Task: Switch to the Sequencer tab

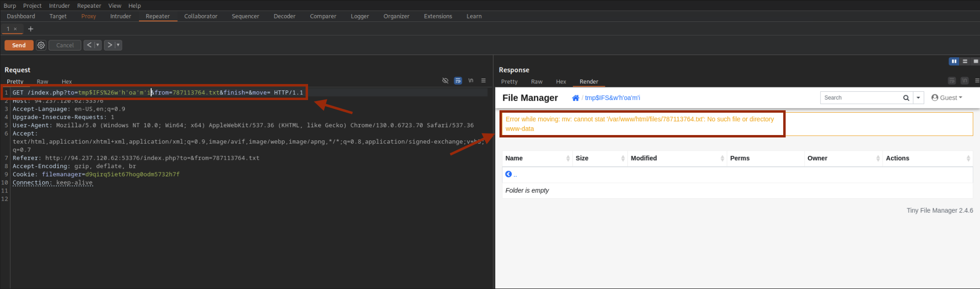Action: point(245,17)
